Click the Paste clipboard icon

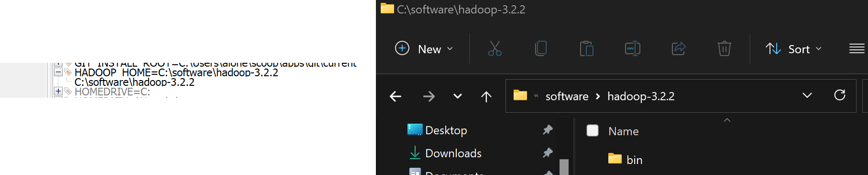(x=587, y=48)
